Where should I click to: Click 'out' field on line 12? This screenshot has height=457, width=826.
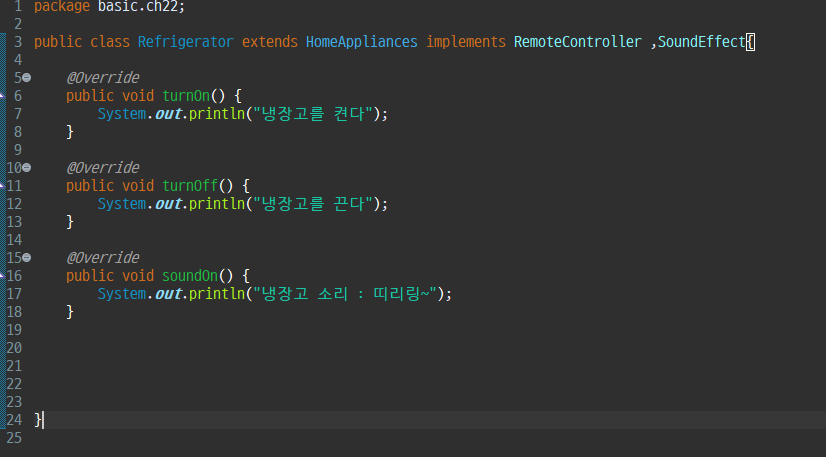coord(168,204)
